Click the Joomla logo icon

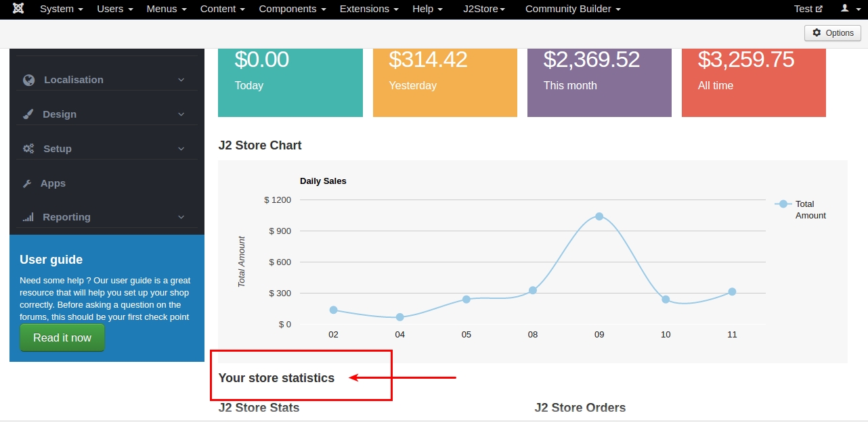pyautogui.click(x=18, y=9)
